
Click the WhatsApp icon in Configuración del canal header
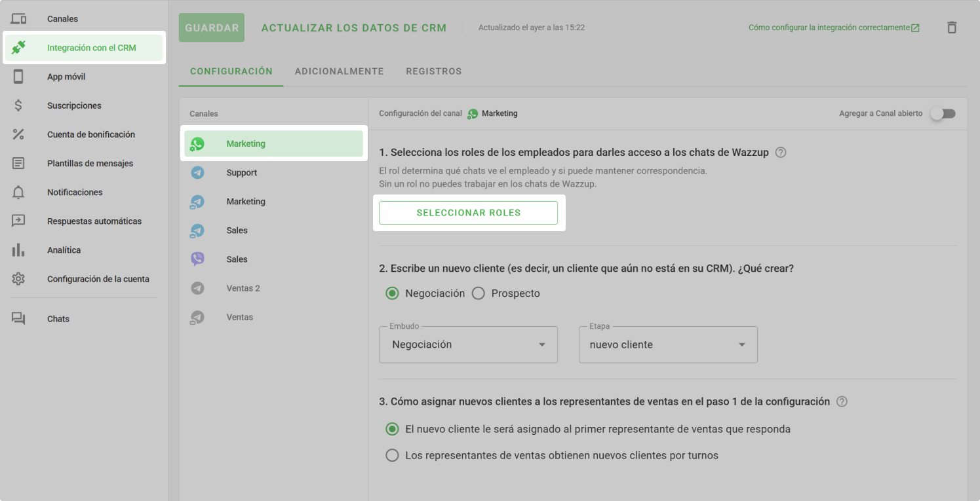coord(473,114)
